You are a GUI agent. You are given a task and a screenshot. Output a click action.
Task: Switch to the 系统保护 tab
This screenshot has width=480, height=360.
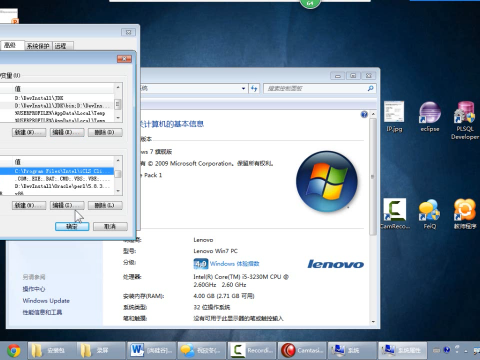[38, 46]
